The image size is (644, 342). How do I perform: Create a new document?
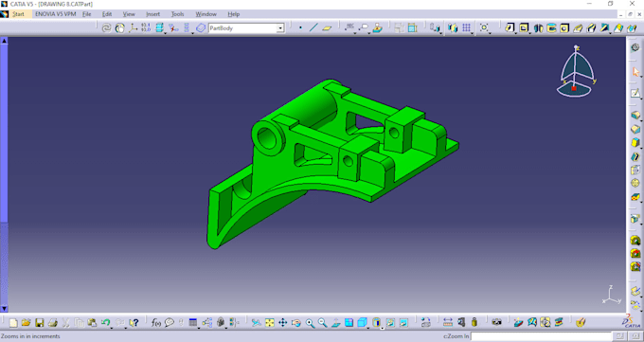(x=13, y=323)
